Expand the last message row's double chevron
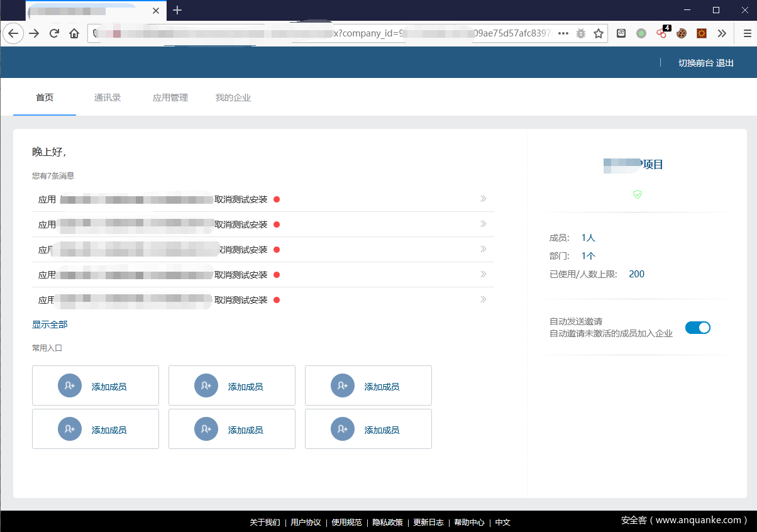Image resolution: width=757 pixels, height=532 pixels. (483, 299)
